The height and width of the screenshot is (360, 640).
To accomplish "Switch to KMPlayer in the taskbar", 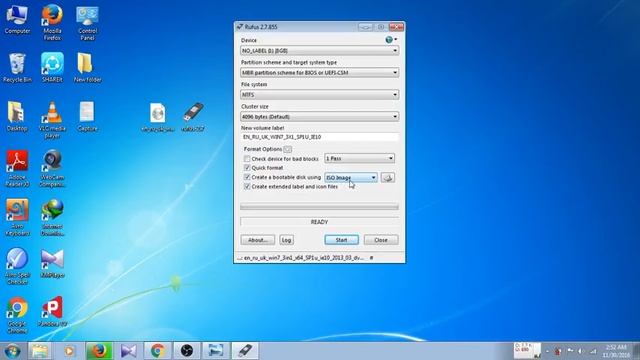I will coord(129,351).
